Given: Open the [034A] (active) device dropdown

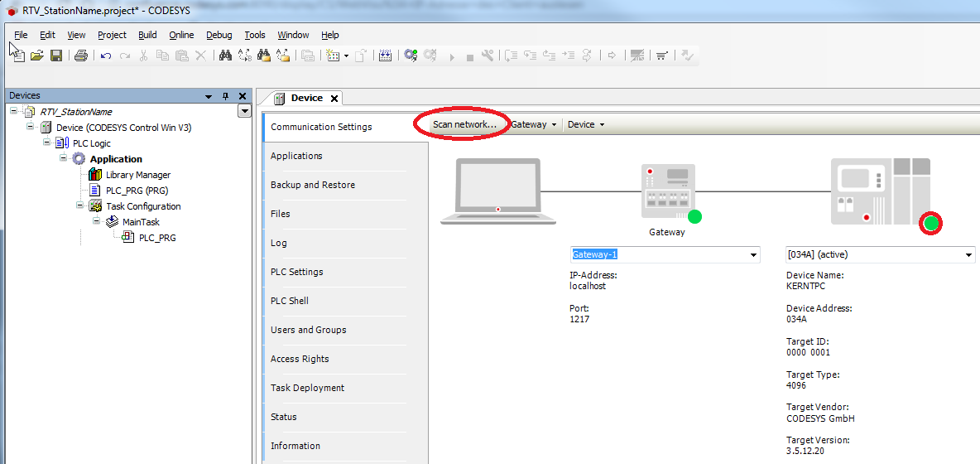Looking at the screenshot, I should tap(968, 255).
